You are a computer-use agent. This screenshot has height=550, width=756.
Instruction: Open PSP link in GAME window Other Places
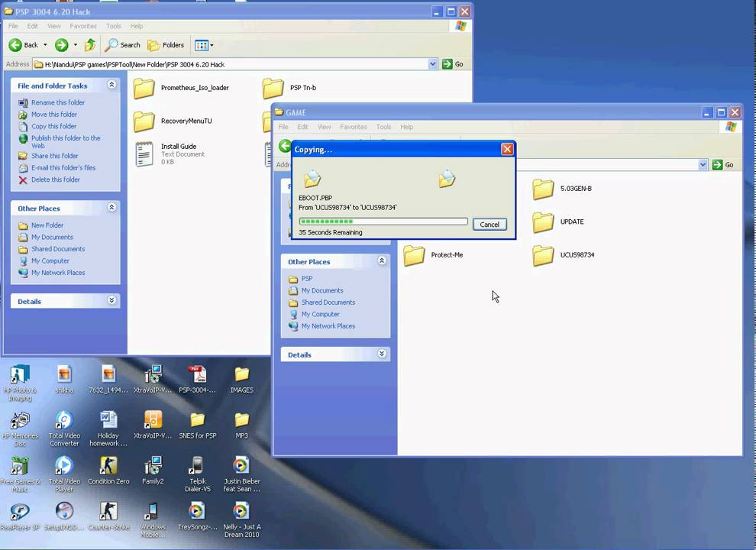coord(307,279)
